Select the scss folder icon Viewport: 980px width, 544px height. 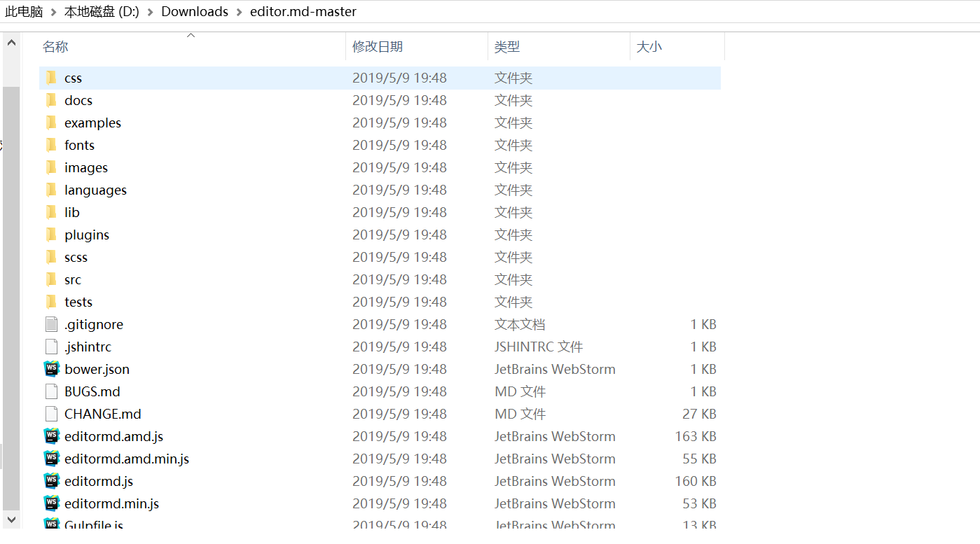(x=51, y=257)
